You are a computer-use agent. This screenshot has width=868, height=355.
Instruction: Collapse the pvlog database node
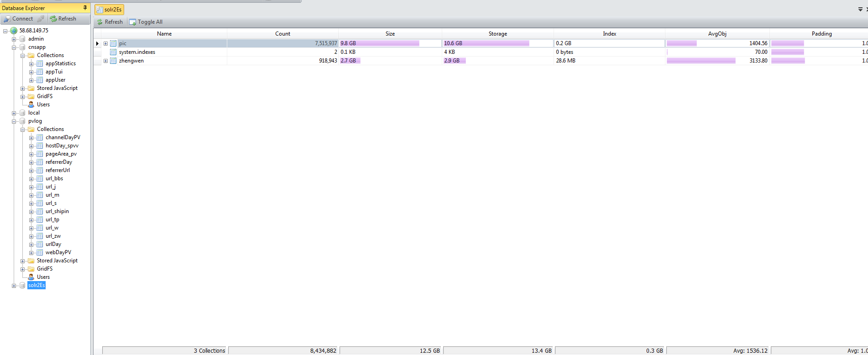click(14, 121)
